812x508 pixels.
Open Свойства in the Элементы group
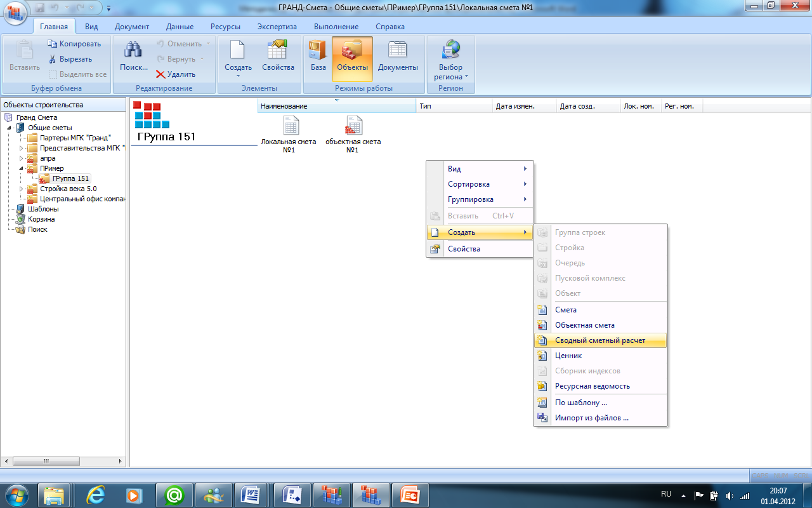click(278, 56)
